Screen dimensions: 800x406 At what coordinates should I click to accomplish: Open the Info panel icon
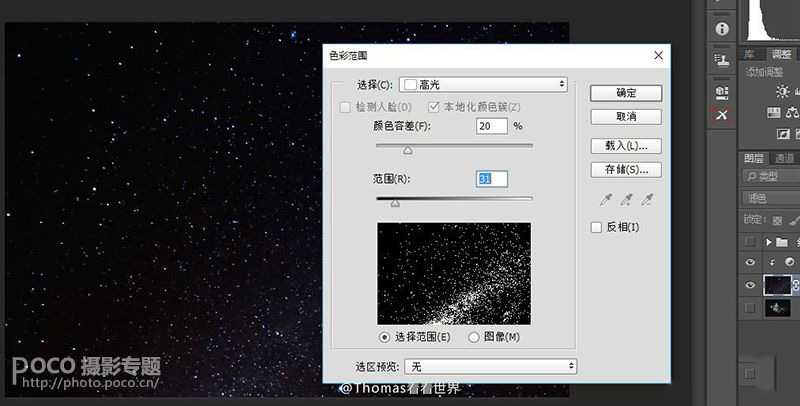[721, 29]
